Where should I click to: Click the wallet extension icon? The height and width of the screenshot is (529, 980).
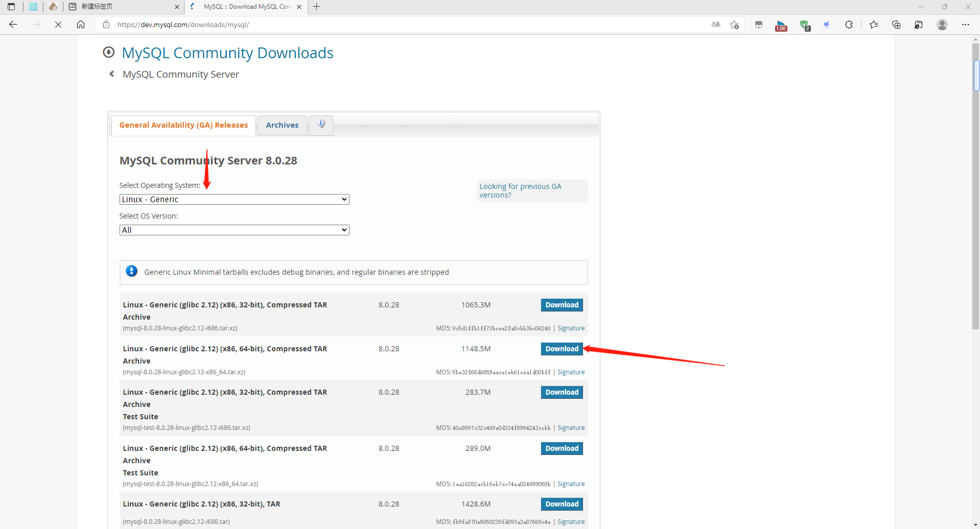[759, 25]
